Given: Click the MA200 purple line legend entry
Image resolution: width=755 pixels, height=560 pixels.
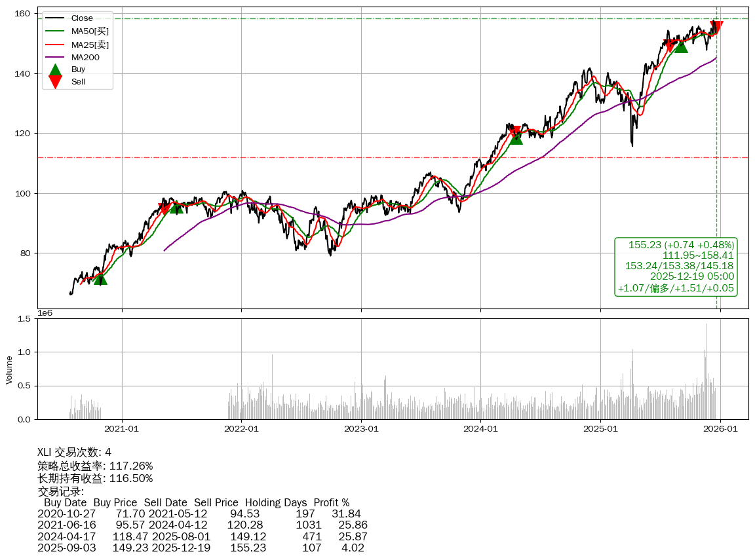Looking at the screenshot, I should point(85,57).
